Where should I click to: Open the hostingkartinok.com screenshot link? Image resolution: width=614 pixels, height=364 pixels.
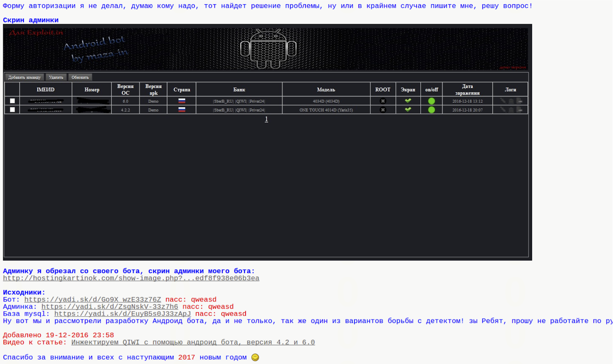click(x=131, y=278)
